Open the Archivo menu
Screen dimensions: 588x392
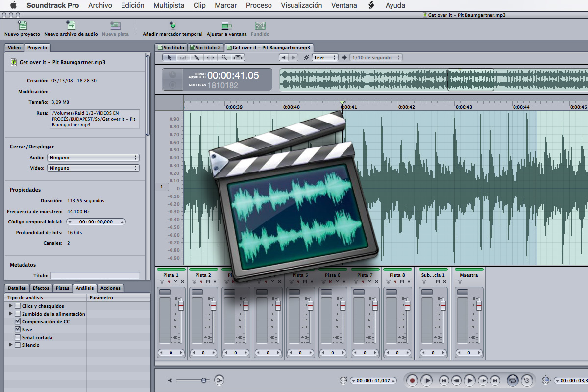(x=100, y=5)
